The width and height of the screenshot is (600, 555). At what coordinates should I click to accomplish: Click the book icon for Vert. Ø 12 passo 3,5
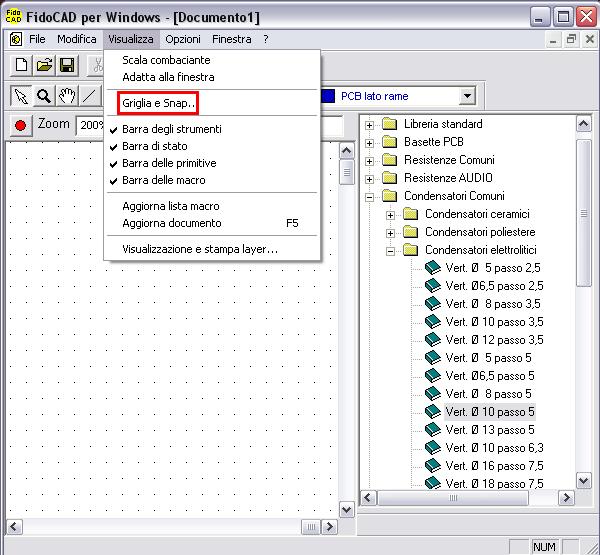tap(433, 340)
